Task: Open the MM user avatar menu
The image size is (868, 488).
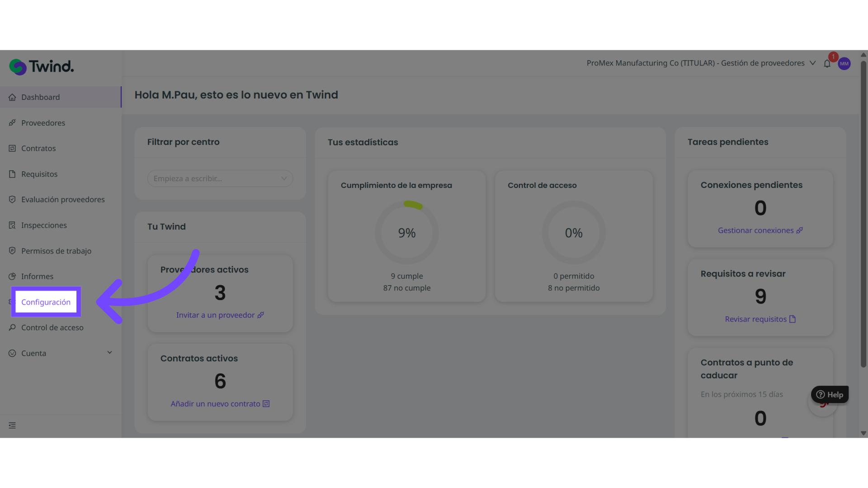Action: pyautogui.click(x=844, y=64)
